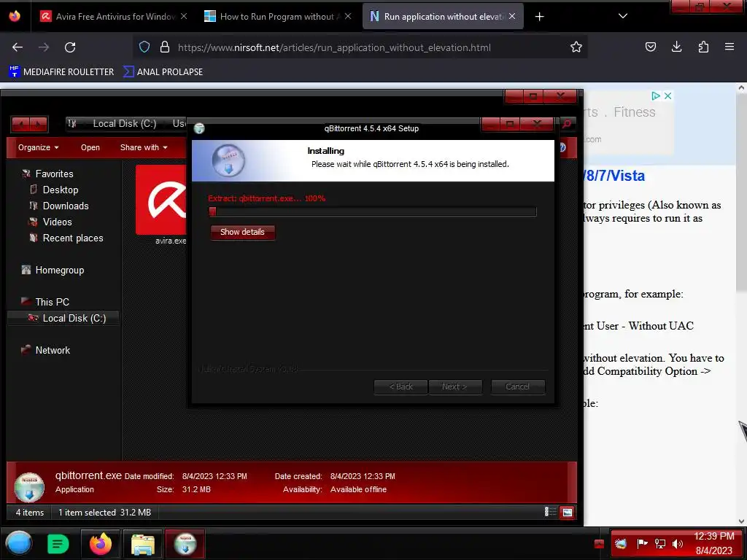This screenshot has height=560, width=747.
Task: Open Videos in the Explorer sidebar
Action: click(x=50, y=222)
